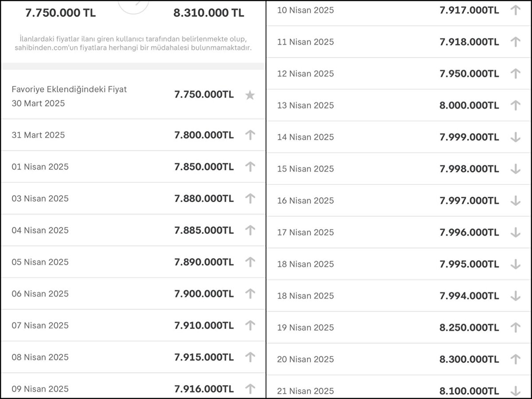Viewport: 532px width, 399px height.
Task: Open Favoriye Eklendiğindeki Fiyat entry
Action: click(69, 90)
